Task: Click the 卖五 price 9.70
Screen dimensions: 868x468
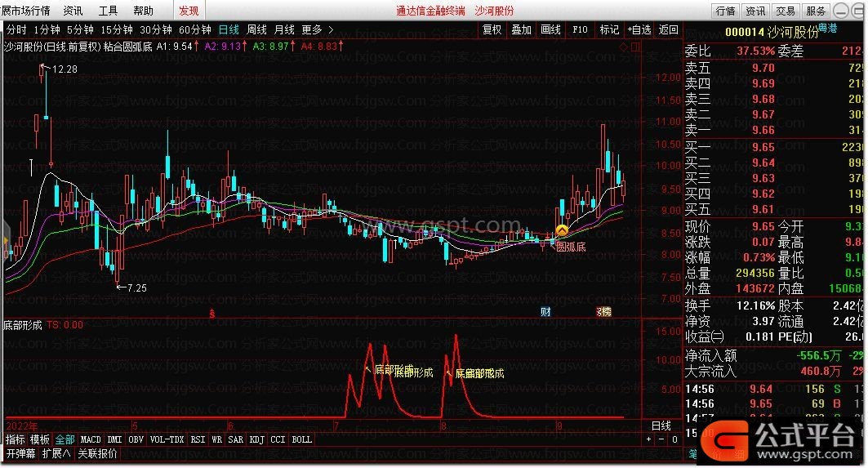Action: coord(763,68)
